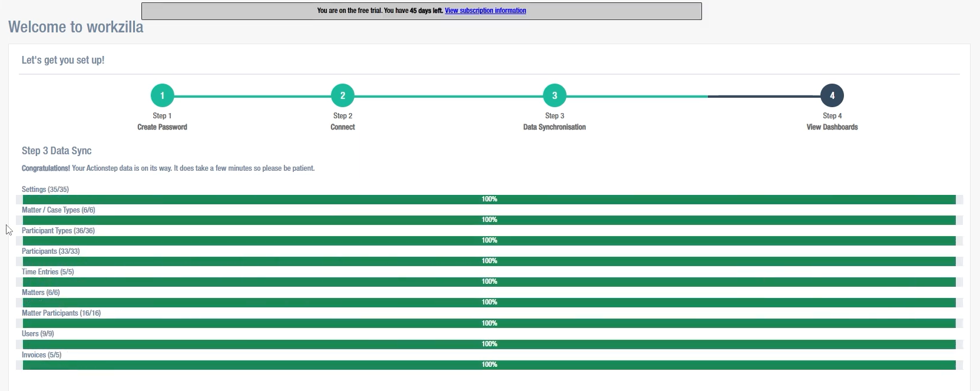Click the Settings sync progress bar
The width and height of the screenshot is (980, 391).
pyautogui.click(x=489, y=200)
